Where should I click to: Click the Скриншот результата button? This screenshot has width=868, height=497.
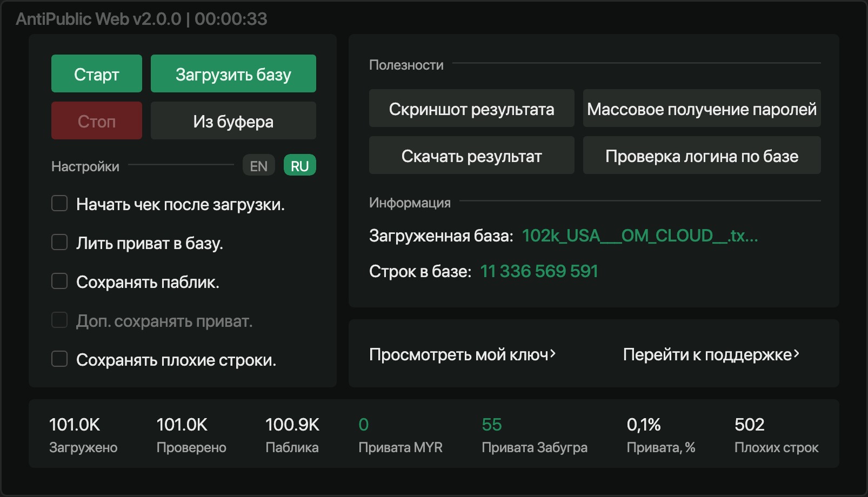coord(471,109)
